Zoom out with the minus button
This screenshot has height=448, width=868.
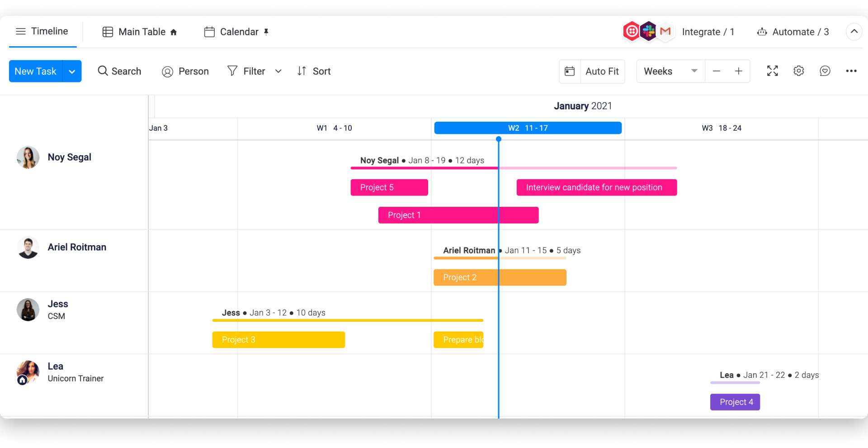717,71
